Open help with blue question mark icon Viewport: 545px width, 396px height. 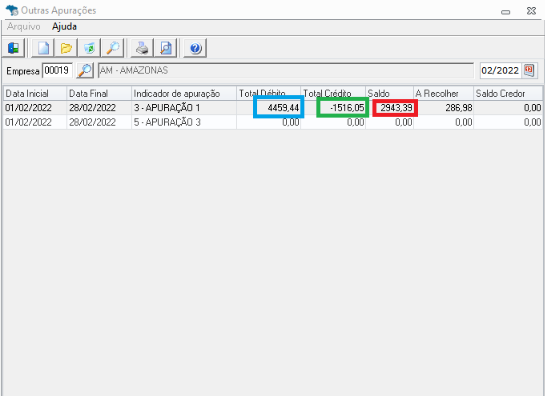coord(195,48)
